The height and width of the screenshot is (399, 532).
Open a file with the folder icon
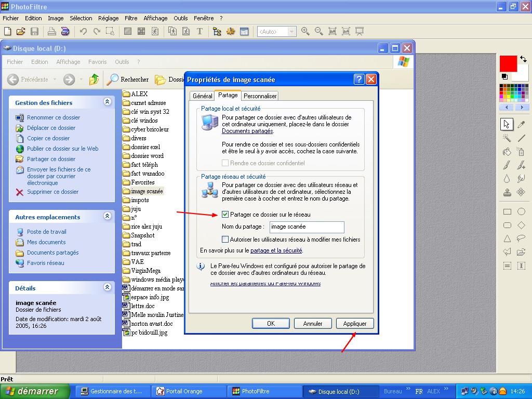point(21,32)
